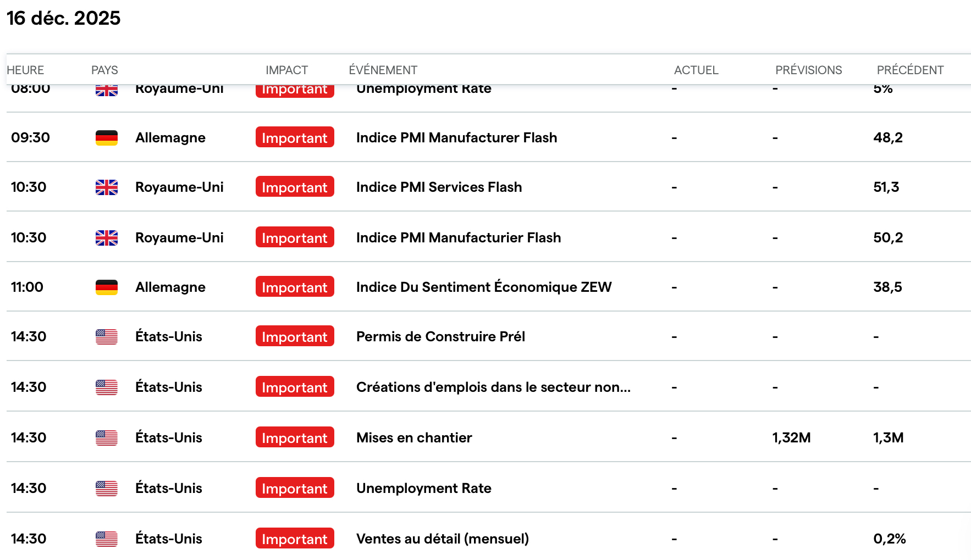Open the Permis de Construire Prél event
The height and width of the screenshot is (560, 971).
[x=440, y=336]
